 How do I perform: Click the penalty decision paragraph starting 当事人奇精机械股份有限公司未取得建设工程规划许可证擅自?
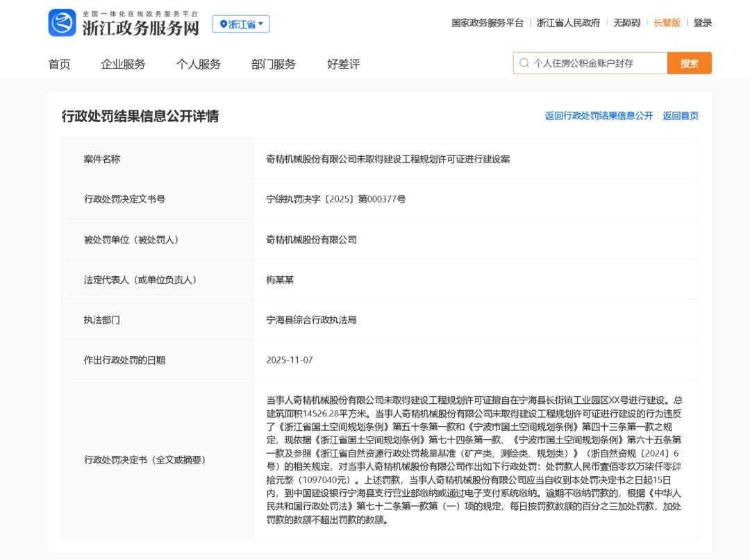474,459
